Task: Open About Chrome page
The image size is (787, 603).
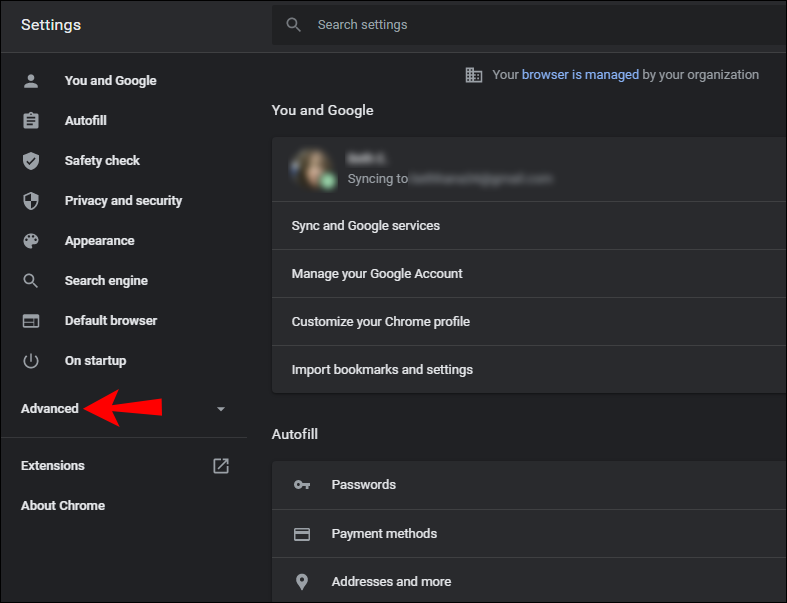Action: tap(63, 506)
